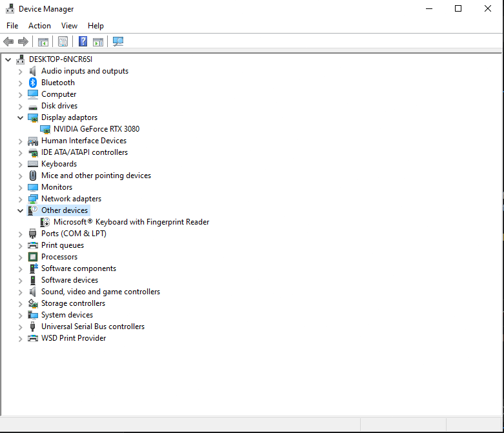
Task: Click the Forward arrow toolbar icon
Action: (23, 41)
